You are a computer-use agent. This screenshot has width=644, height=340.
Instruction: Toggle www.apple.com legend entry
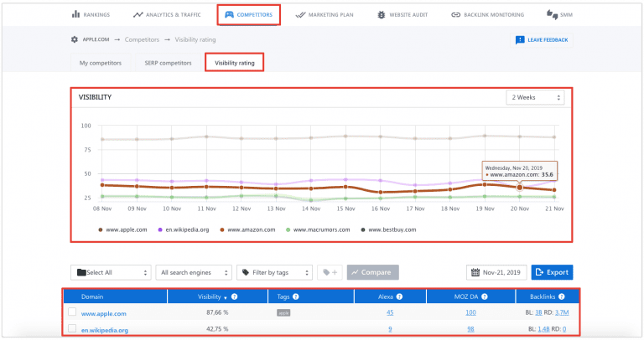point(122,229)
